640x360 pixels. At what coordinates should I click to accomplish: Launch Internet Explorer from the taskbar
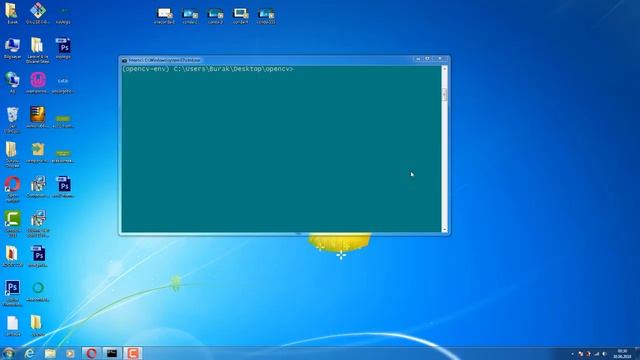click(29, 353)
